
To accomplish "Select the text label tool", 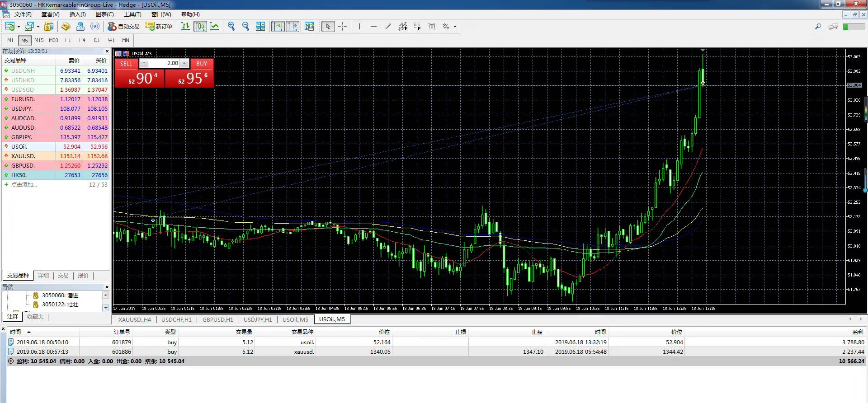I will [432, 26].
